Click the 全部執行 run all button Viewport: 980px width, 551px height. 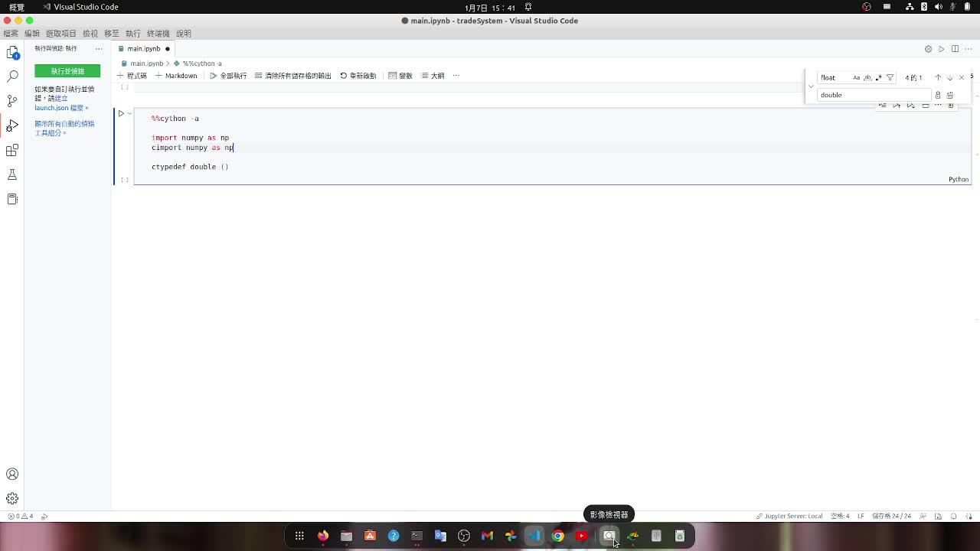(x=228, y=76)
